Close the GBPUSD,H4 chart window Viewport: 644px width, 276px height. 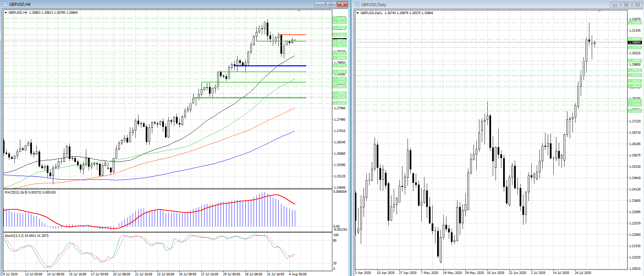(343, 4)
